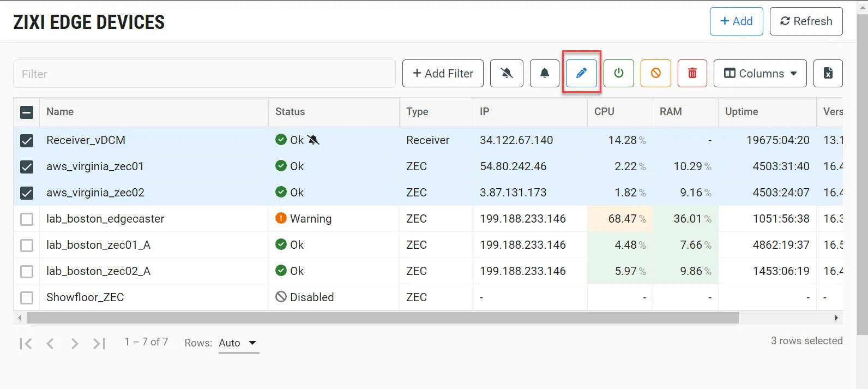Image resolution: width=868 pixels, height=389 pixels.
Task: Click the aws_virginia_zec01 device name
Action: point(95,166)
